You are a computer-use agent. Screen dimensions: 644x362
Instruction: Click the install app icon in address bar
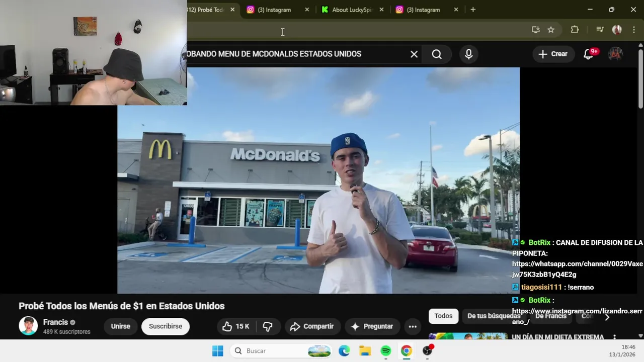[x=536, y=30]
